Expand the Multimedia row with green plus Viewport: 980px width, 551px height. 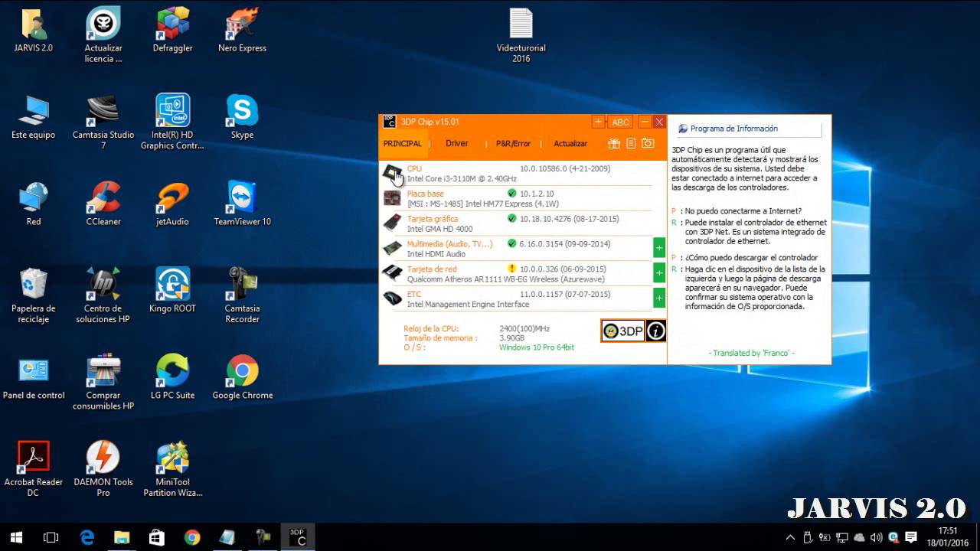click(x=659, y=248)
